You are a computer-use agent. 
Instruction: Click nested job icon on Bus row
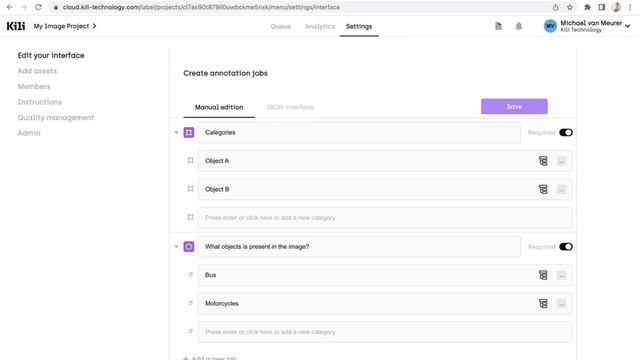[543, 275]
